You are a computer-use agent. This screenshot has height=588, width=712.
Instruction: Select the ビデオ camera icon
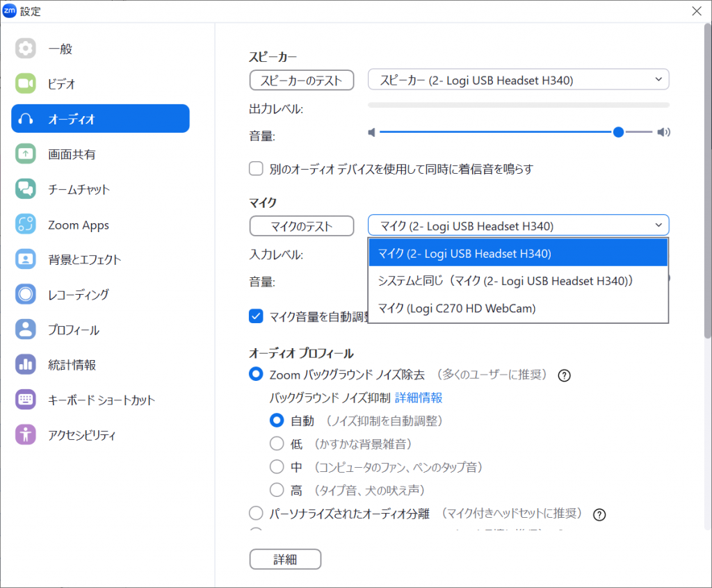pyautogui.click(x=26, y=83)
